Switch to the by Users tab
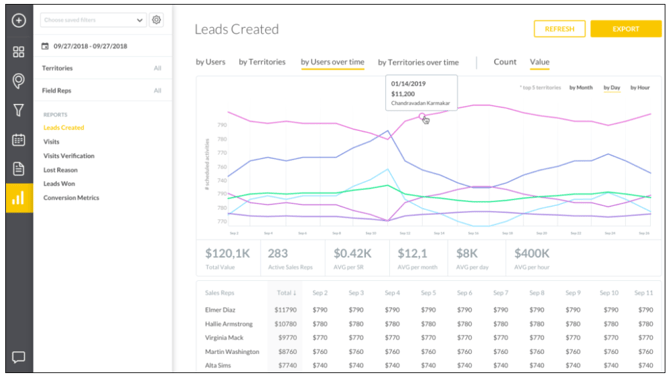The image size is (670, 377). (x=210, y=62)
